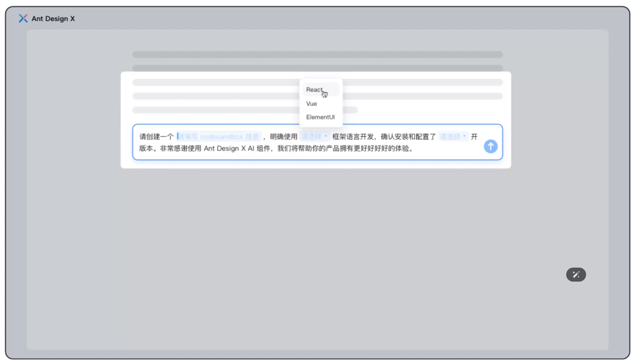This screenshot has height=364, width=634.
Task: Click the text 框架语言开发 in the prompt
Action: click(x=353, y=136)
